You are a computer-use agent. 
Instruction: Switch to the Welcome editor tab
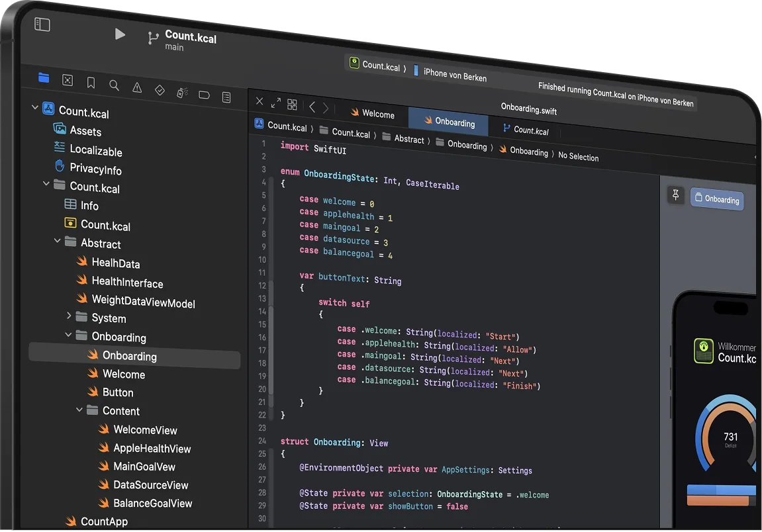[372, 113]
